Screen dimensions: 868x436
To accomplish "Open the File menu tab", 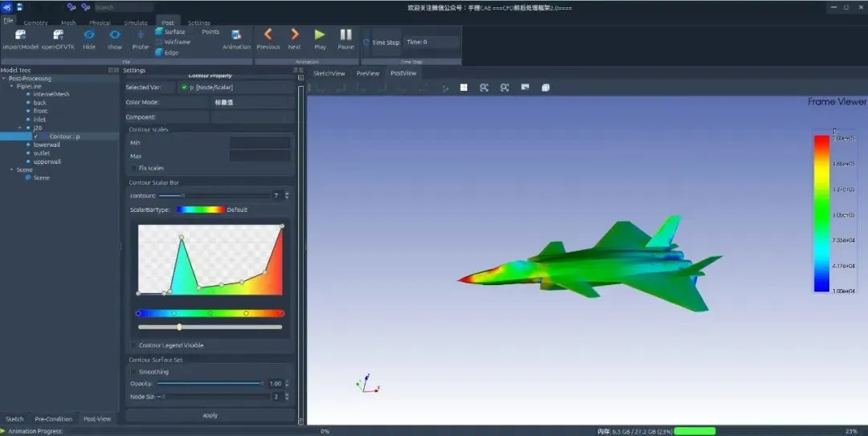I will click(8, 21).
